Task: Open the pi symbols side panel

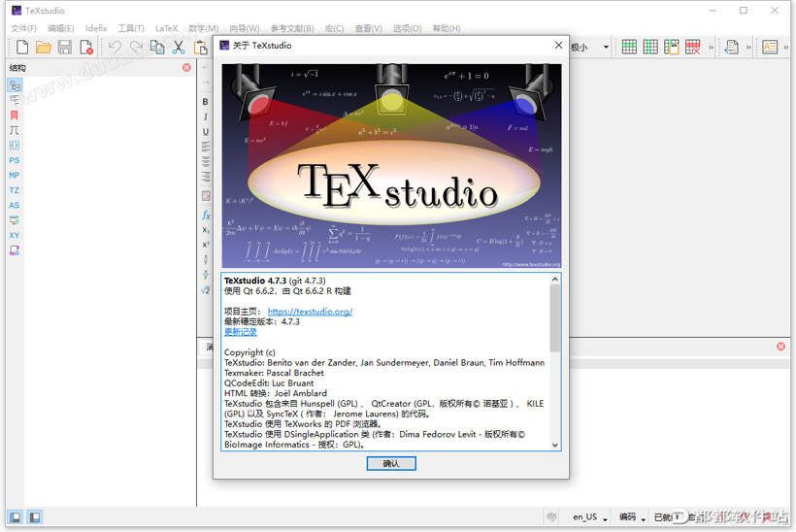Action: [x=15, y=130]
